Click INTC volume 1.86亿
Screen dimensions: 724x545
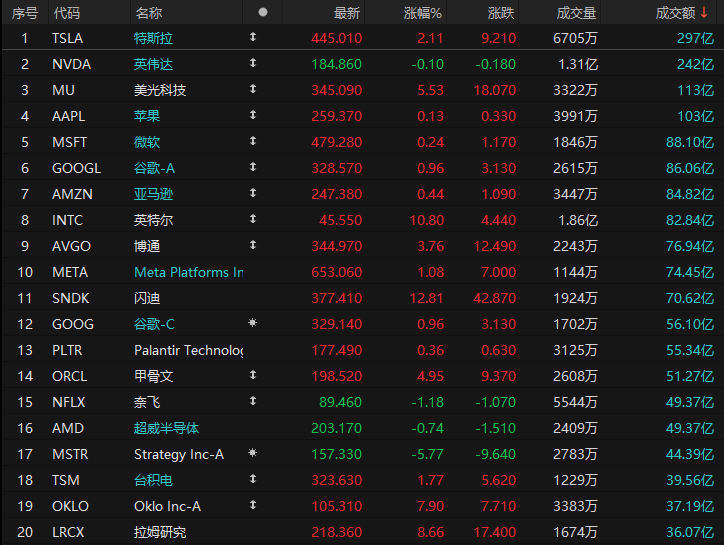[578, 220]
